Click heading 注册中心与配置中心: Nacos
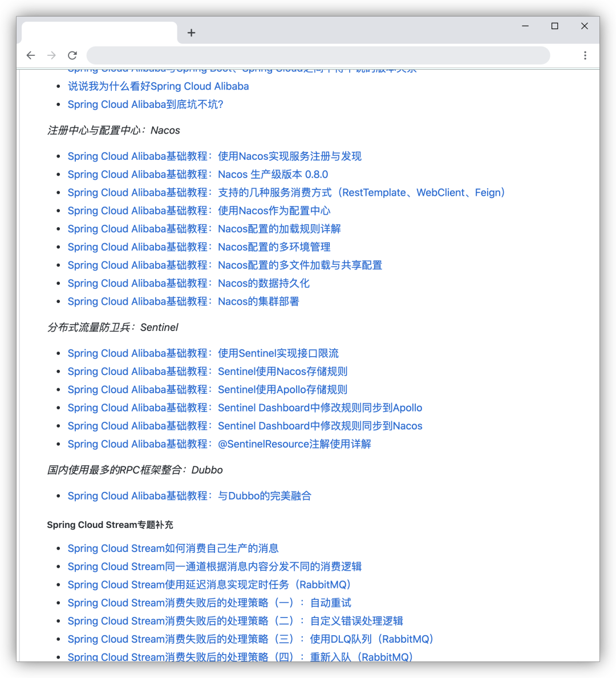 (114, 131)
